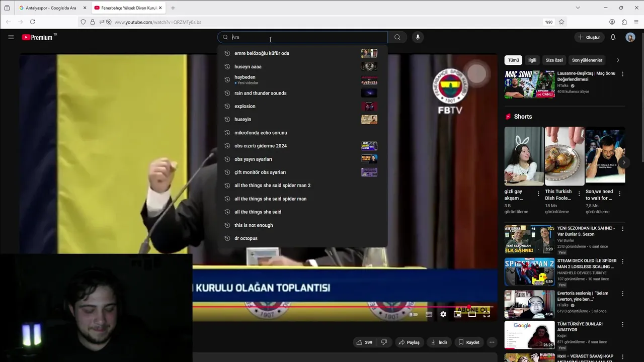
Task: Like the video with 399 likes
Action: click(x=364, y=342)
